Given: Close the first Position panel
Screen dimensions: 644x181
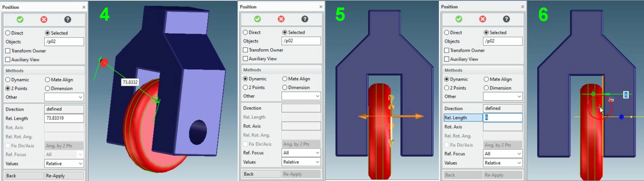Looking at the screenshot, I should 84,7.
